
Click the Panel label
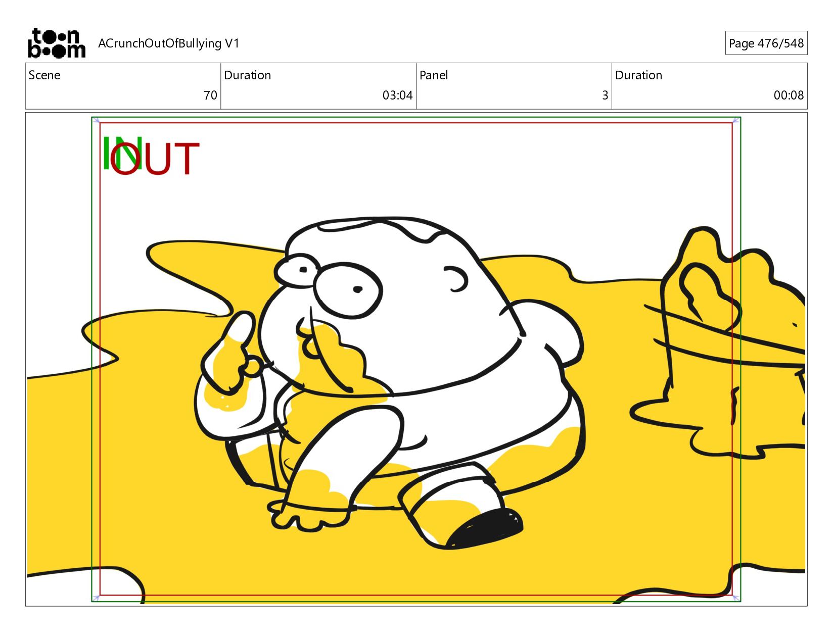434,75
